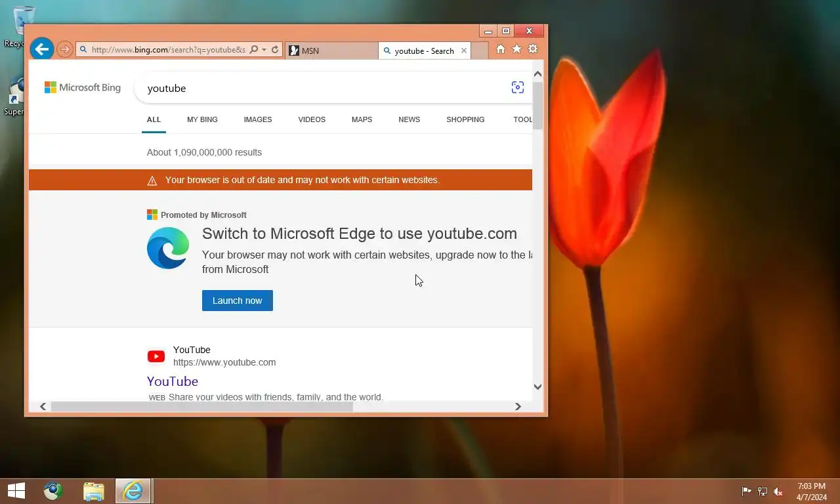The image size is (840, 504).
Task: Click the horizontal scrollbar thumb
Action: [x=202, y=407]
